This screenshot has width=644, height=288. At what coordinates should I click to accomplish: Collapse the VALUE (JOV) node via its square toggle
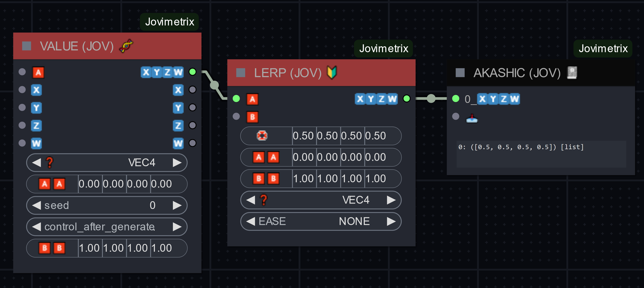coord(27,46)
